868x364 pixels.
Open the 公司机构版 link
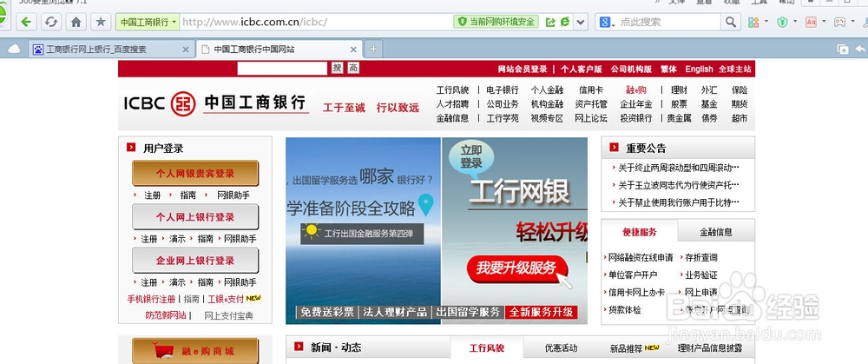click(x=631, y=69)
